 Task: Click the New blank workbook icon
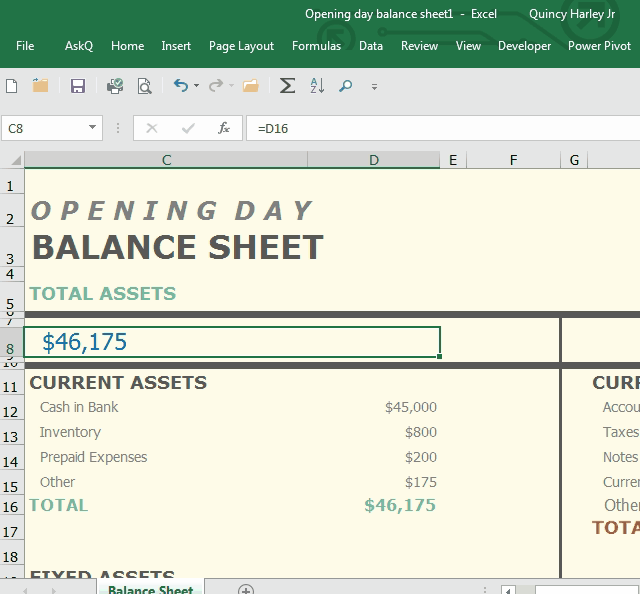[12, 86]
